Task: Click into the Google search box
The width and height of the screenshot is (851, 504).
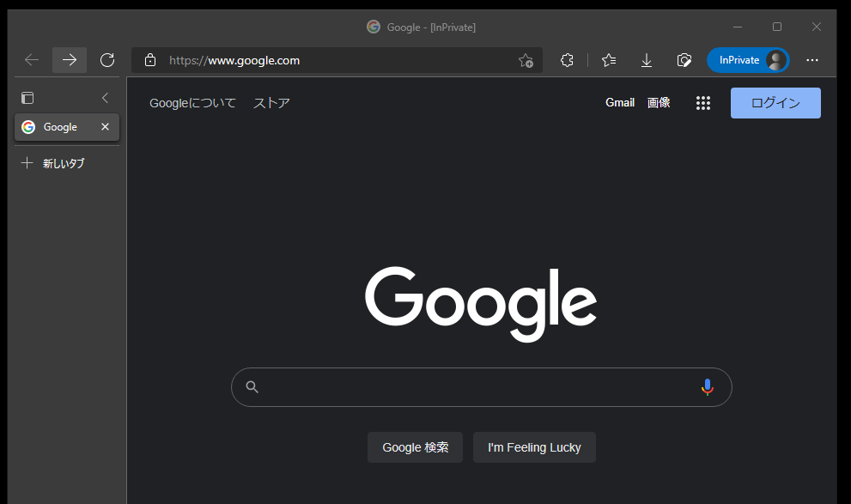Action: click(x=482, y=387)
